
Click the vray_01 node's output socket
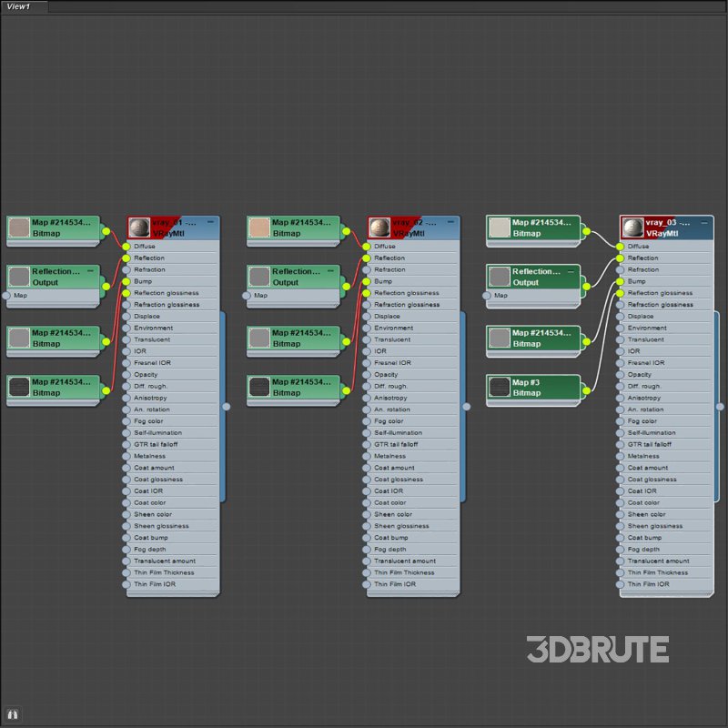click(227, 407)
